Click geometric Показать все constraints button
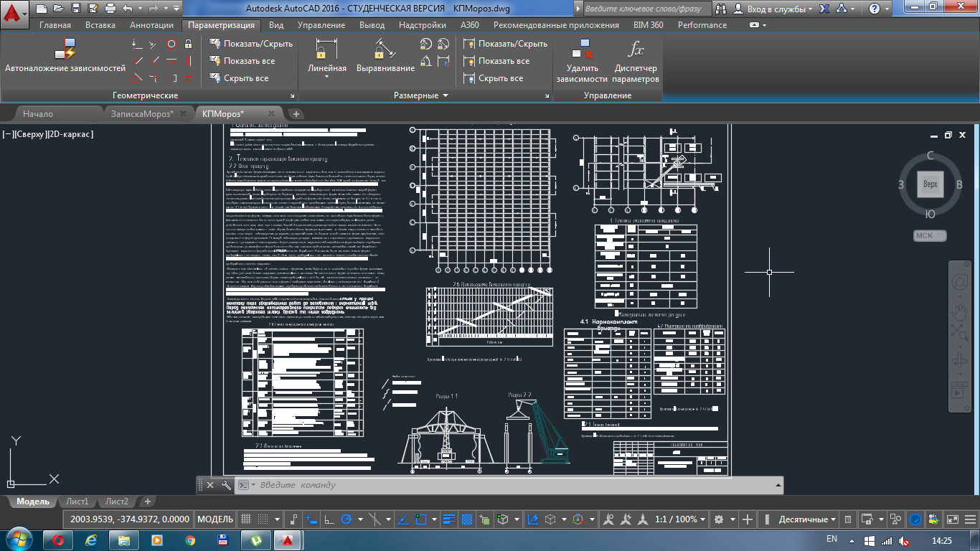This screenshot has width=980, height=551. (242, 61)
